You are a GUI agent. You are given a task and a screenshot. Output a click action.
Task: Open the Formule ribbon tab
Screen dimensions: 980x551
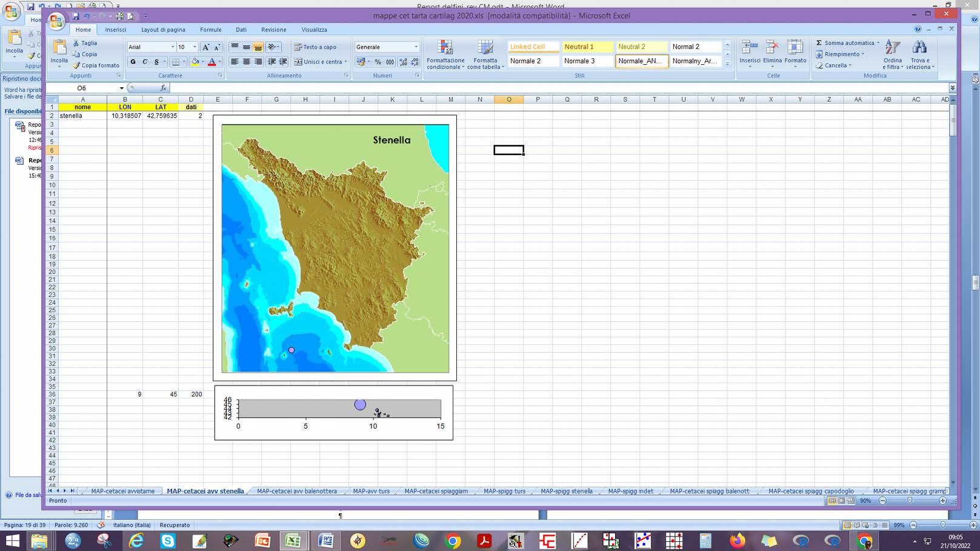point(211,30)
